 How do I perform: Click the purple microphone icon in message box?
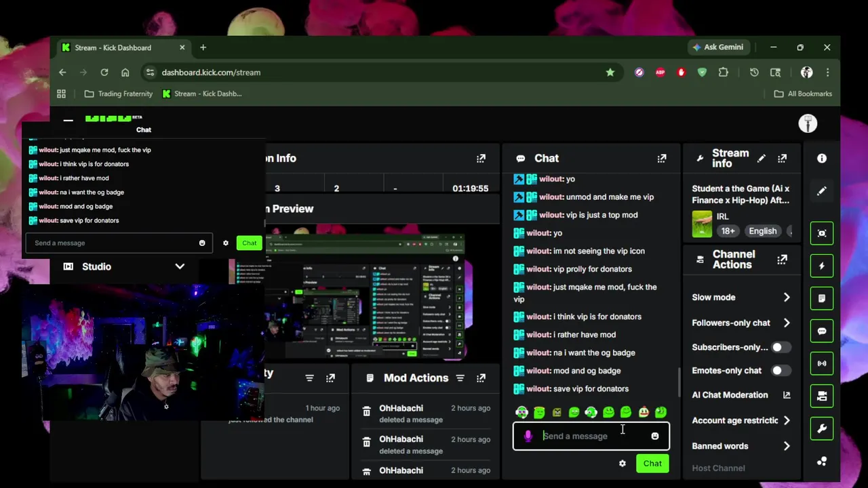point(528,436)
